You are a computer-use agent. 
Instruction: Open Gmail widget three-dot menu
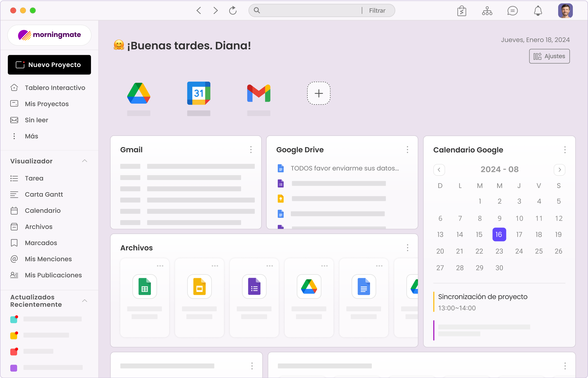(x=251, y=150)
